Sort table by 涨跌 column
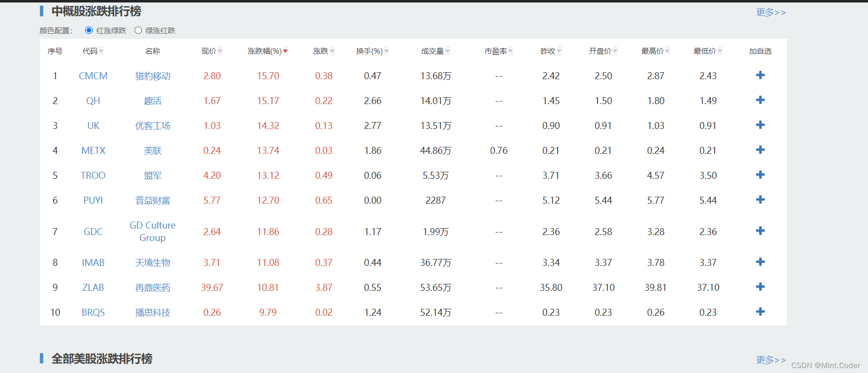The width and height of the screenshot is (868, 373). 324,51
